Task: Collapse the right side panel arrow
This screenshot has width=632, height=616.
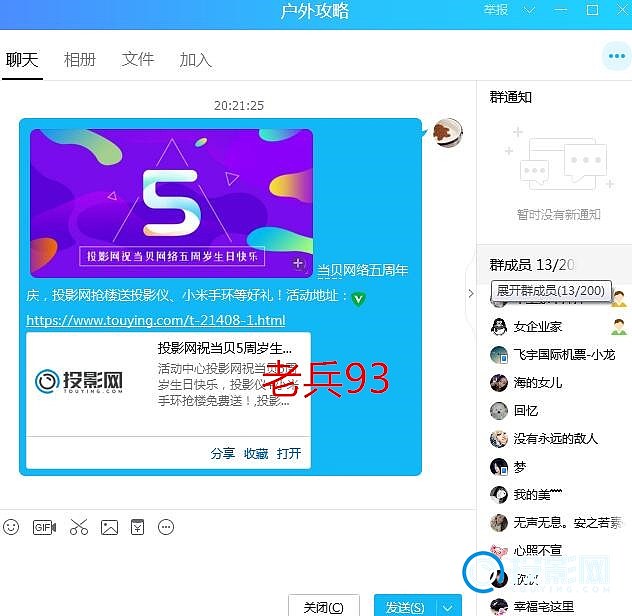Action: pos(471,293)
